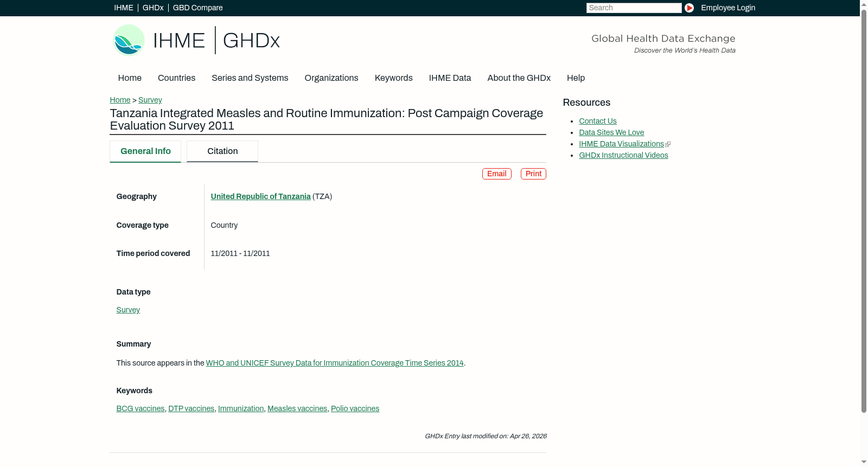Open the Survey data type link
868x467 pixels.
point(128,310)
